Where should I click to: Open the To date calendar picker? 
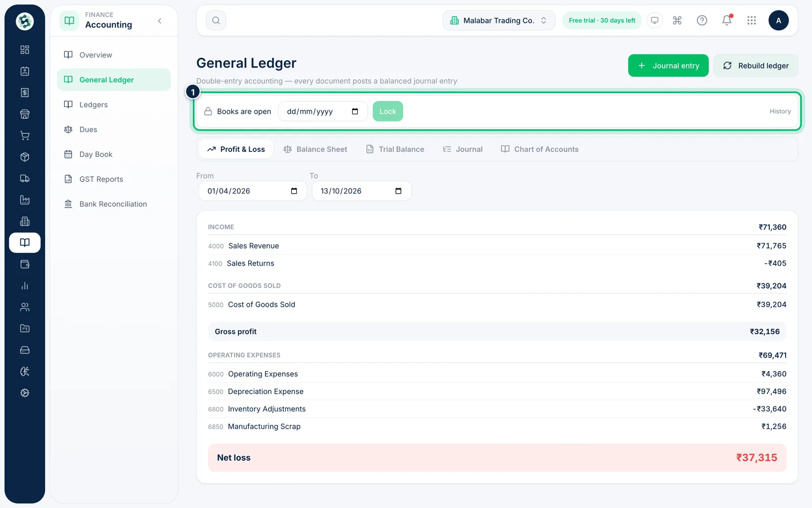click(398, 191)
